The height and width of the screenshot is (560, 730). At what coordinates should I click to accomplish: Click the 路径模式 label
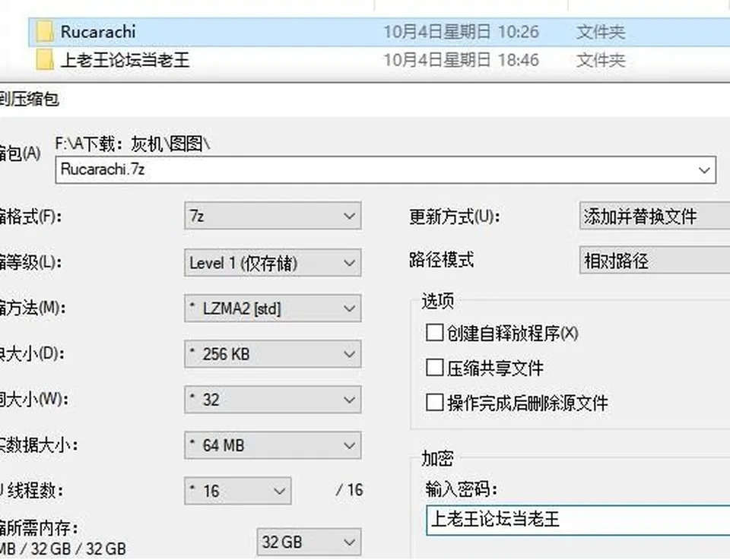coord(441,260)
